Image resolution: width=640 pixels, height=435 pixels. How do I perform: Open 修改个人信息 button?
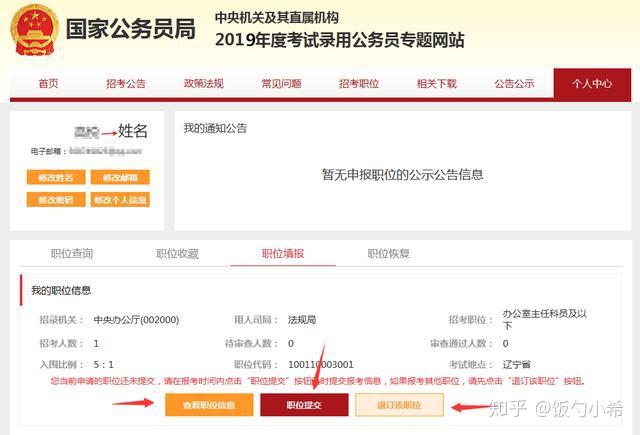coord(120,200)
